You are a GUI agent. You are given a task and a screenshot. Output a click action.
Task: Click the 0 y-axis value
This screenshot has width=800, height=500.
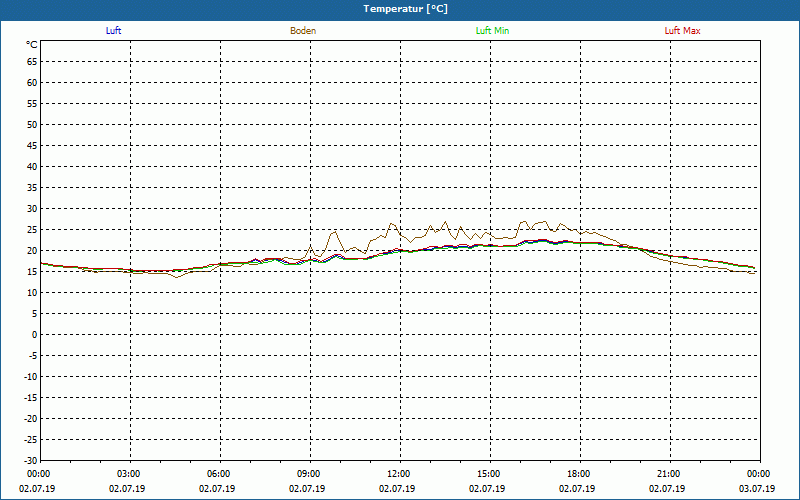35,335
